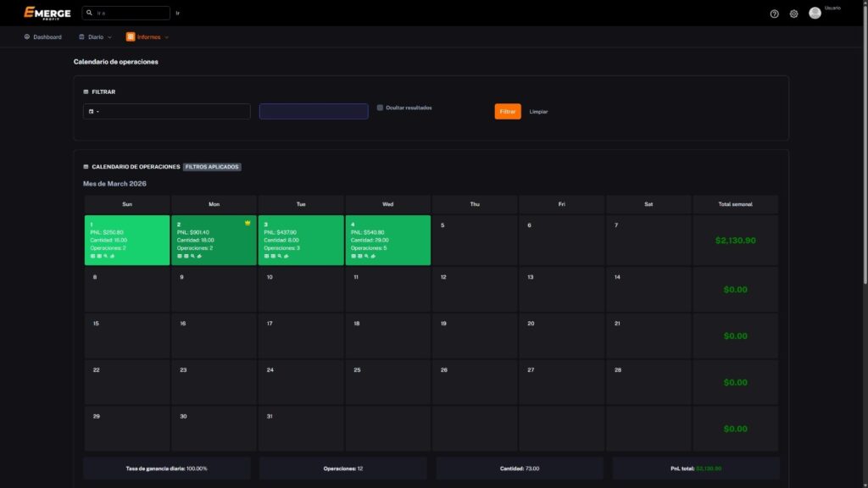Click the Limpiar link

click(x=538, y=112)
